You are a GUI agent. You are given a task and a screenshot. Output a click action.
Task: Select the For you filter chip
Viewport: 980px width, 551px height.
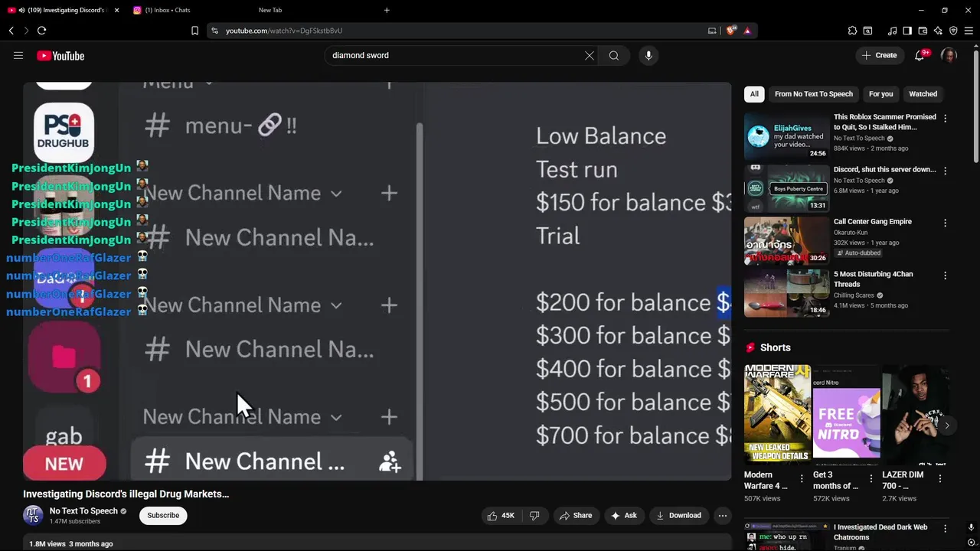click(880, 94)
